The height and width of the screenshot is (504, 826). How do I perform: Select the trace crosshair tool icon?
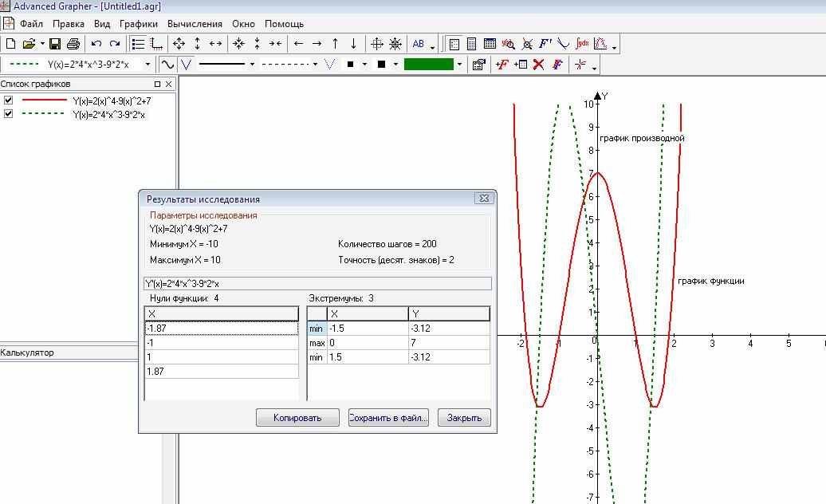tap(580, 65)
